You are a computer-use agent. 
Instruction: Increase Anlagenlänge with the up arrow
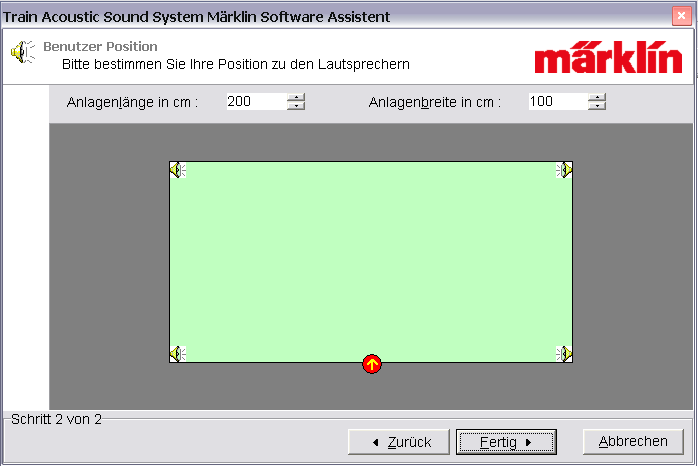pos(295,97)
